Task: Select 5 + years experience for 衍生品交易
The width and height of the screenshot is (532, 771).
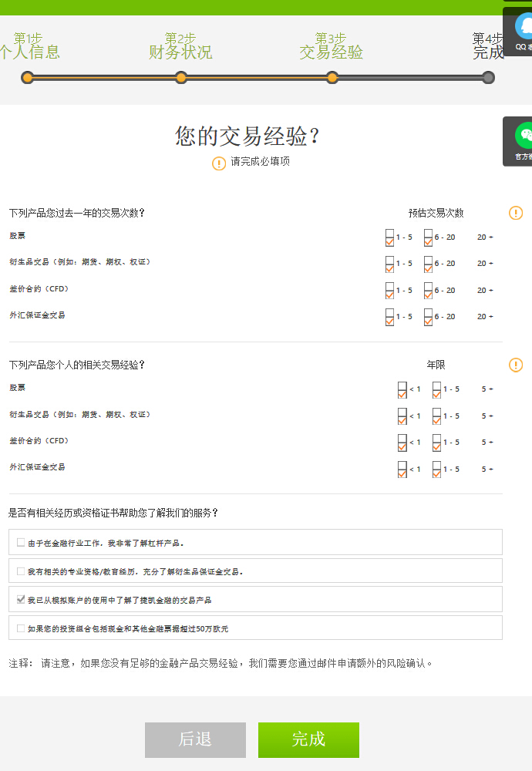Action: point(487,416)
